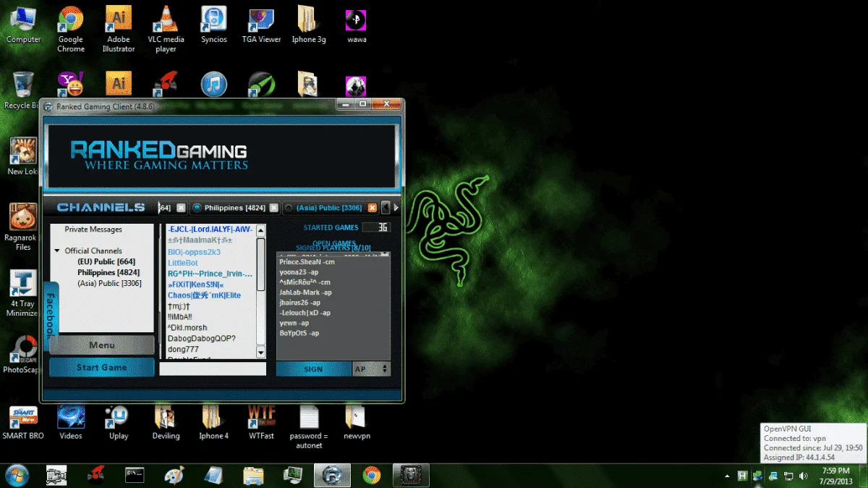Open the newvpn folder icon
This screenshot has width=868, height=488.
click(357, 422)
